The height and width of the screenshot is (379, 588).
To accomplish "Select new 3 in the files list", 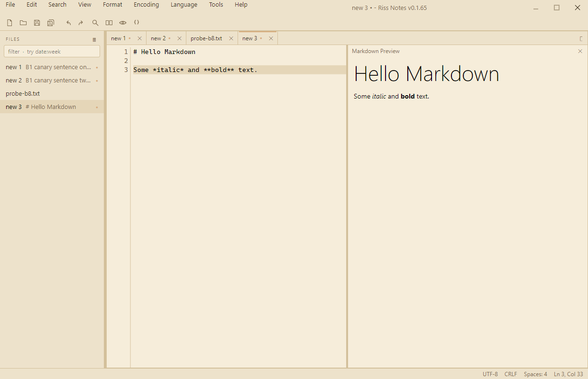I will [x=52, y=107].
